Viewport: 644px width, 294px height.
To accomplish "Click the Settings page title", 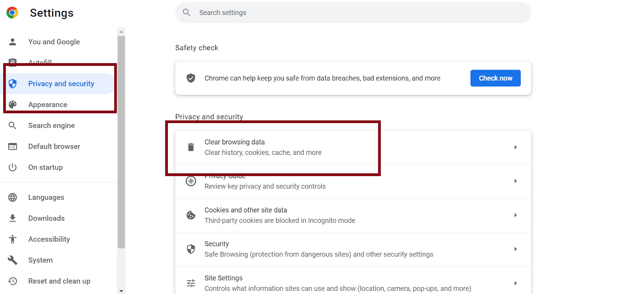I will 52,13.
